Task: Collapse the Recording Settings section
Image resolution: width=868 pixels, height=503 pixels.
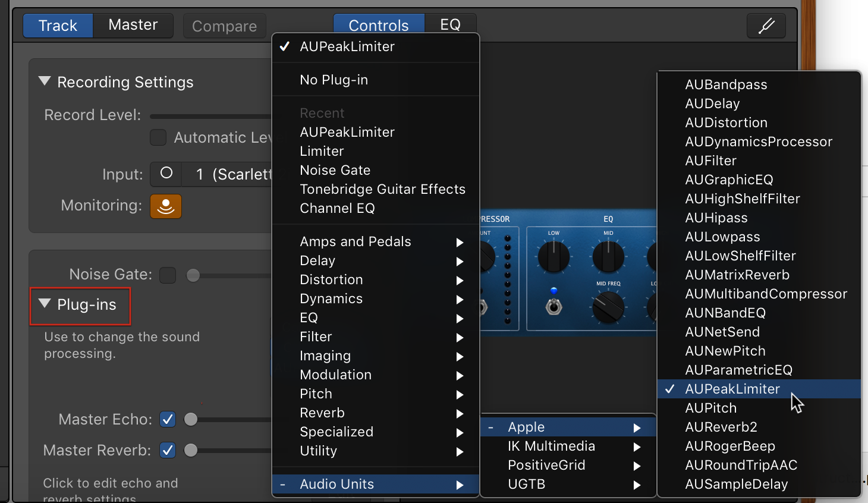Action: pyautogui.click(x=45, y=81)
